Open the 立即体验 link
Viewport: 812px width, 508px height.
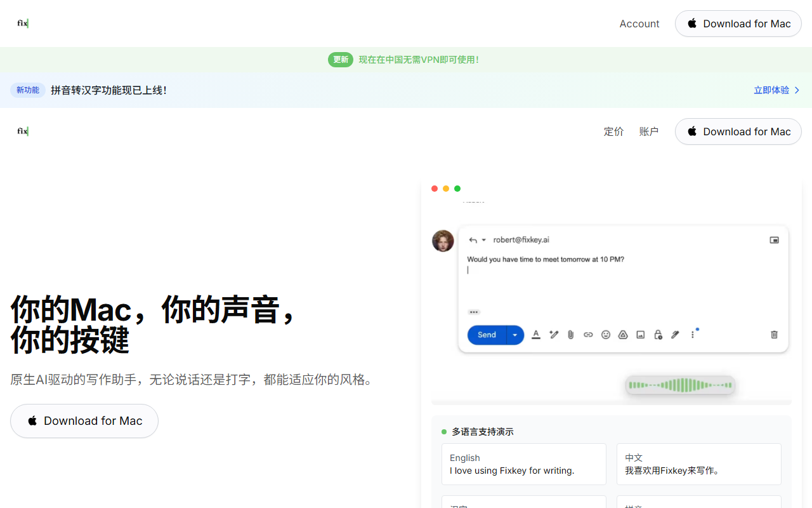771,90
